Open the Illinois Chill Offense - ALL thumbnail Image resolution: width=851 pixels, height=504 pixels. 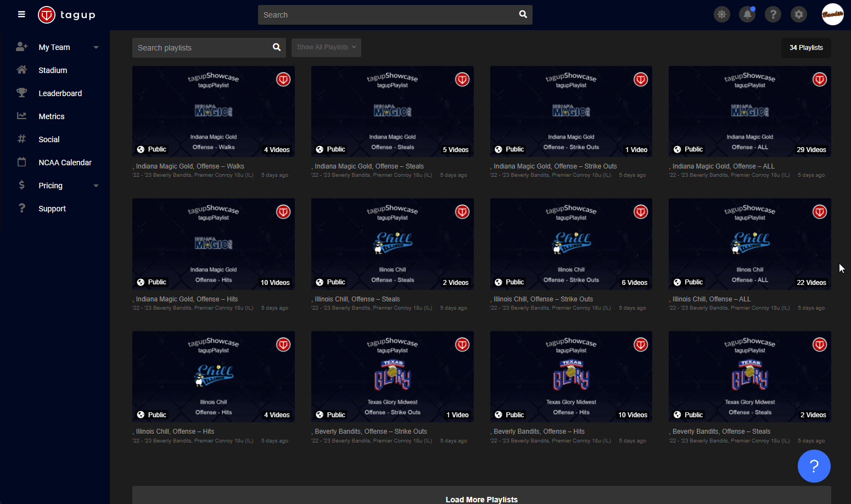pos(749,244)
